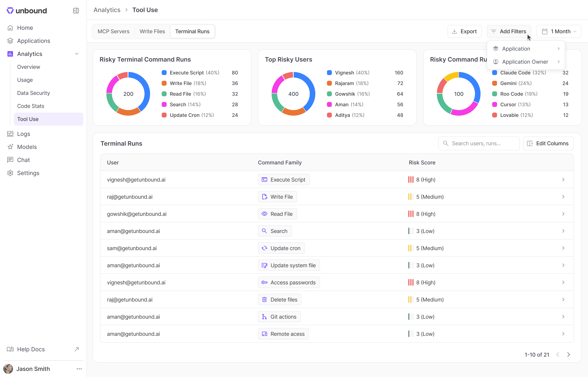Open Settings gear icon in sidebar
The image size is (588, 377).
point(10,173)
